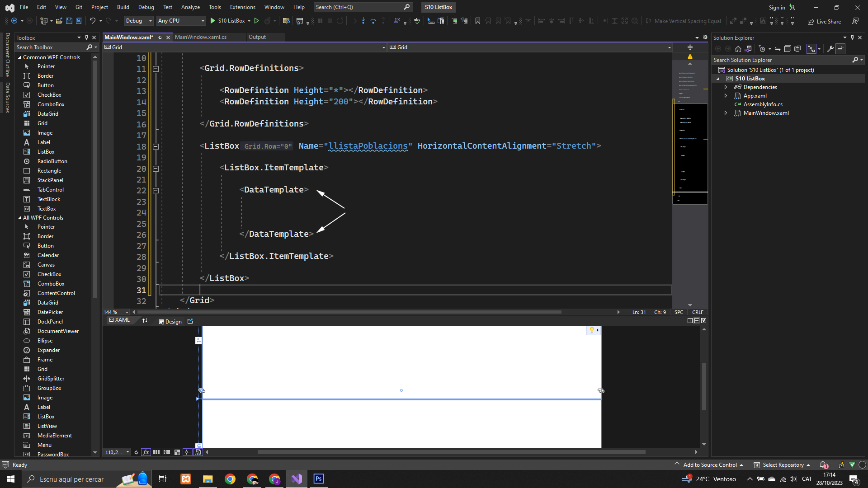
Task: Switch to the MainWindow.xaml.cs tab
Action: coord(201,37)
